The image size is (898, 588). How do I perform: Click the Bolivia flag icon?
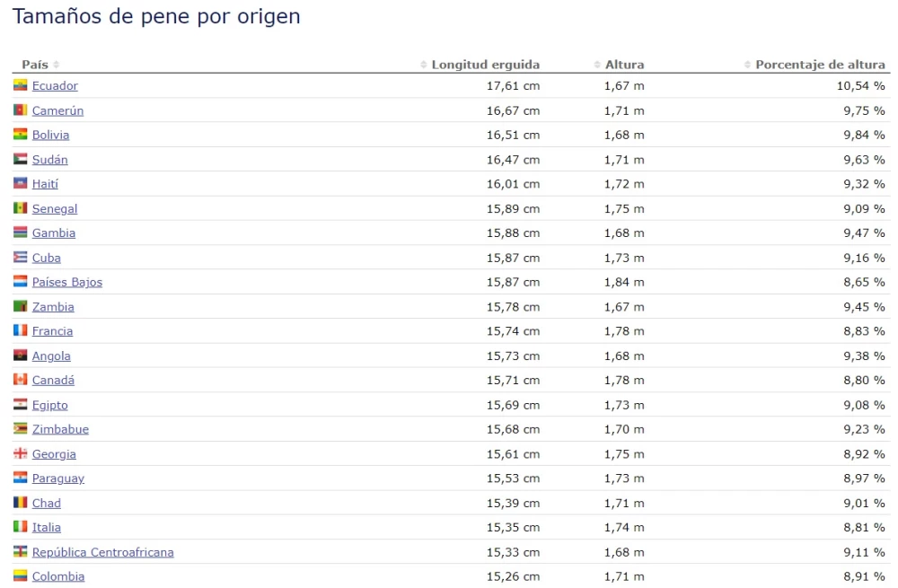pos(20,134)
